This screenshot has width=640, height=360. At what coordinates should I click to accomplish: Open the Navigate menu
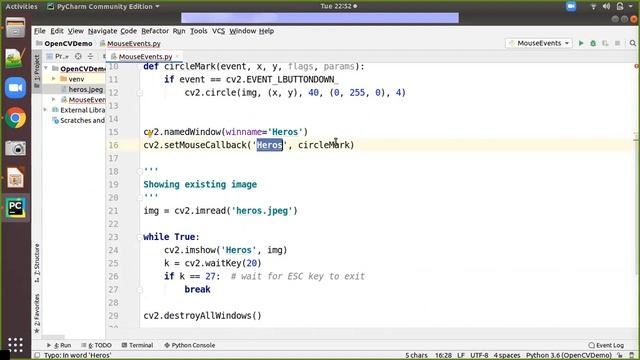102,31
